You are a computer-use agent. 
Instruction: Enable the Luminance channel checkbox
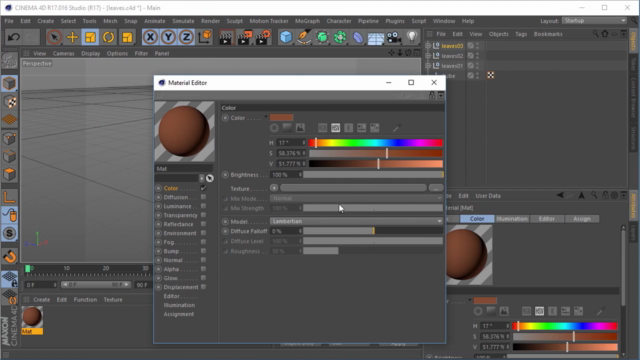point(203,206)
